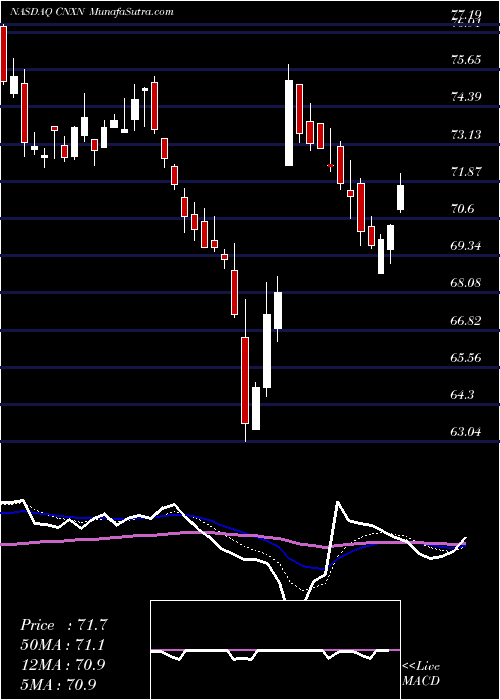Click the <<Live MACD label
Viewport: 500px width, 700px height.
[x=421, y=673]
